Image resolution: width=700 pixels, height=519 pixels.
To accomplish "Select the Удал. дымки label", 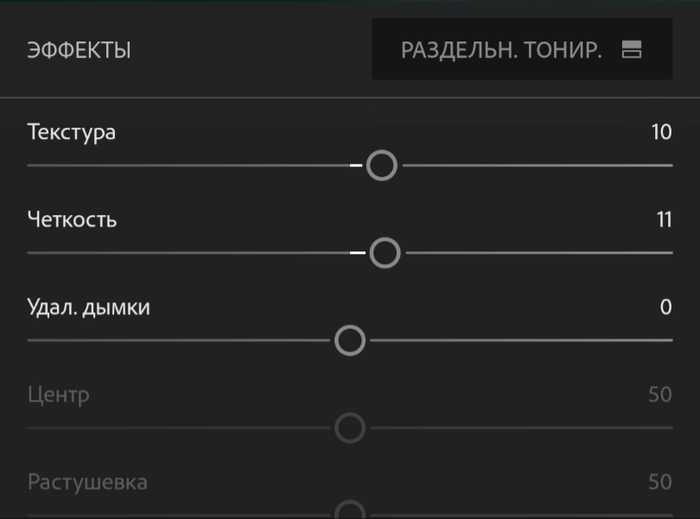I will pyautogui.click(x=89, y=307).
